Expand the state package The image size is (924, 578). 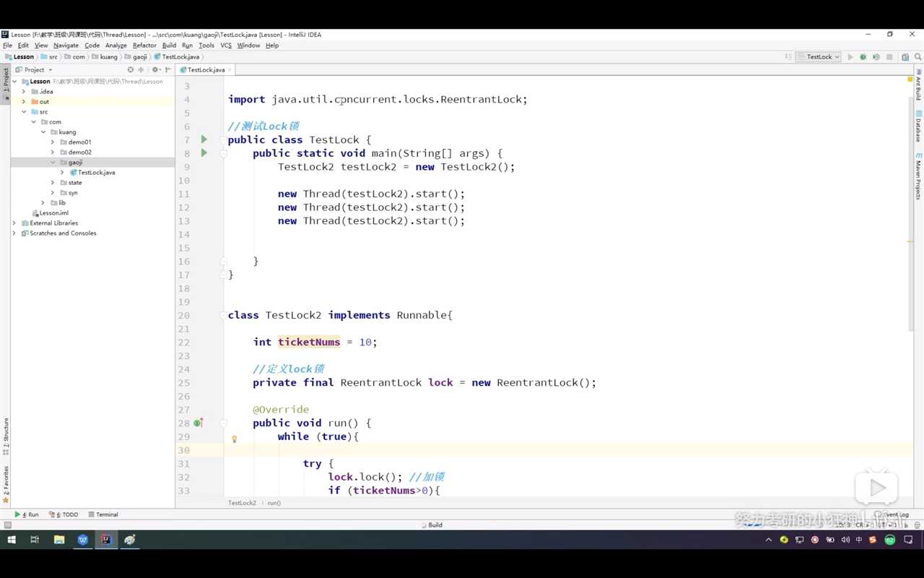click(53, 183)
